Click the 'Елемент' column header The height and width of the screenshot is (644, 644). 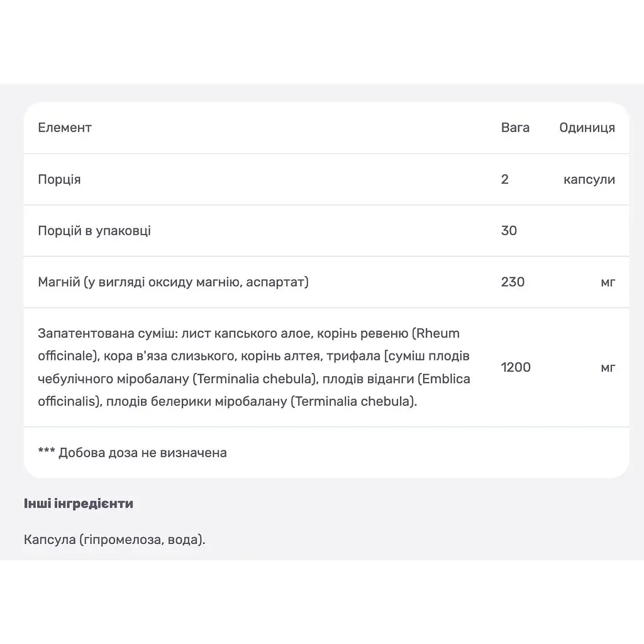coord(65,128)
